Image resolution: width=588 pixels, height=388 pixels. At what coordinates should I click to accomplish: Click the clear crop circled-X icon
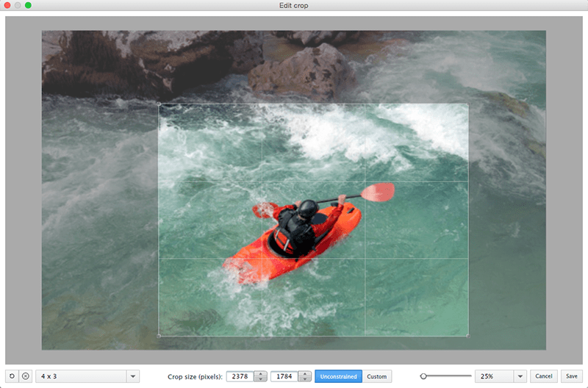[x=26, y=376]
